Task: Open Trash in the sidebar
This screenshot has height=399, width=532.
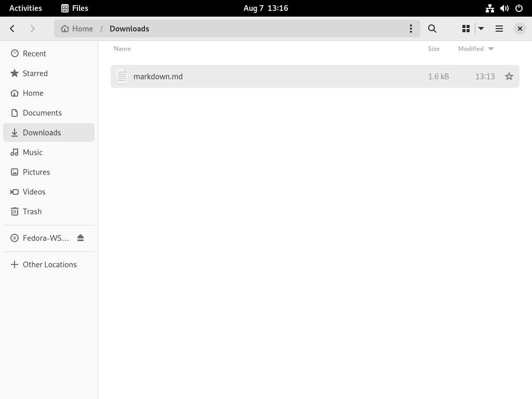Action: click(49, 211)
